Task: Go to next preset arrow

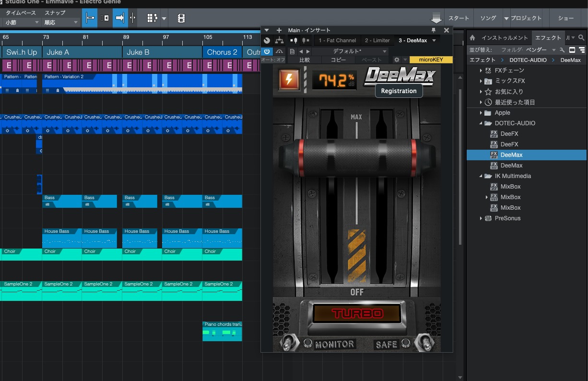Action: pyautogui.click(x=308, y=51)
